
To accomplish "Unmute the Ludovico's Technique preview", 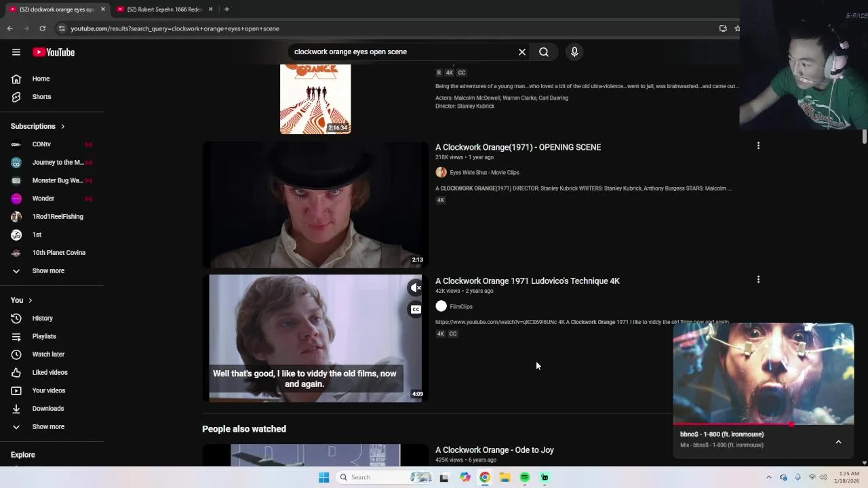I will pos(416,288).
